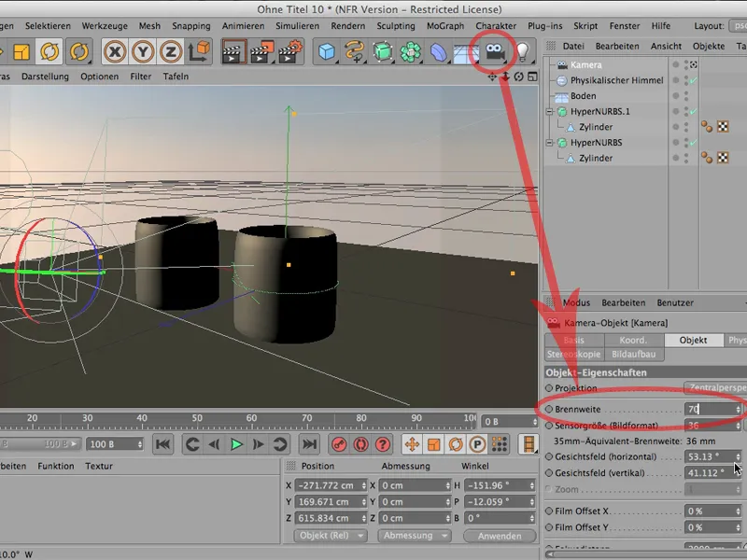Open render settings clapperboard with gear

(x=290, y=51)
